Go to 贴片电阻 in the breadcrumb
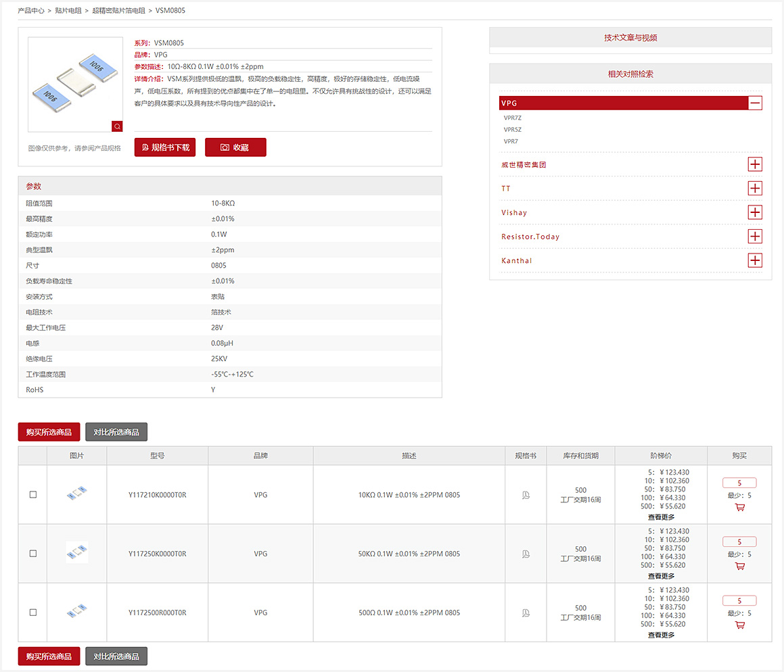 click(68, 11)
